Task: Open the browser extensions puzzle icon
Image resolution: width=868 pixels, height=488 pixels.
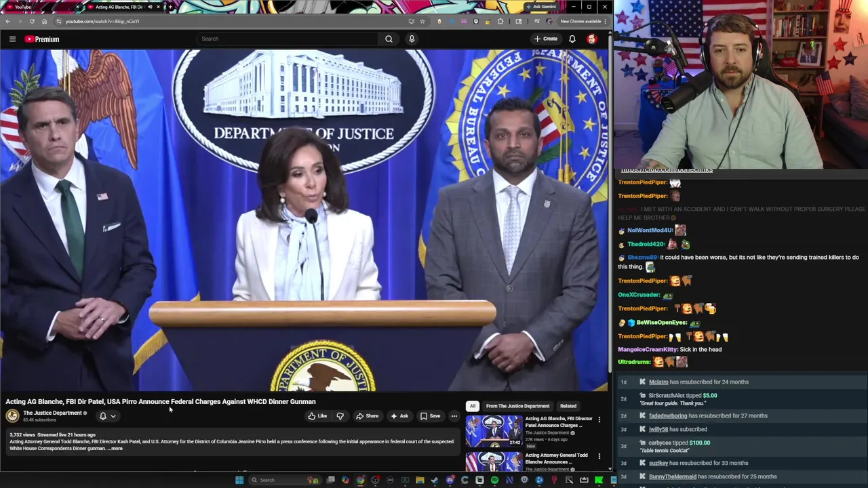Action: point(500,21)
